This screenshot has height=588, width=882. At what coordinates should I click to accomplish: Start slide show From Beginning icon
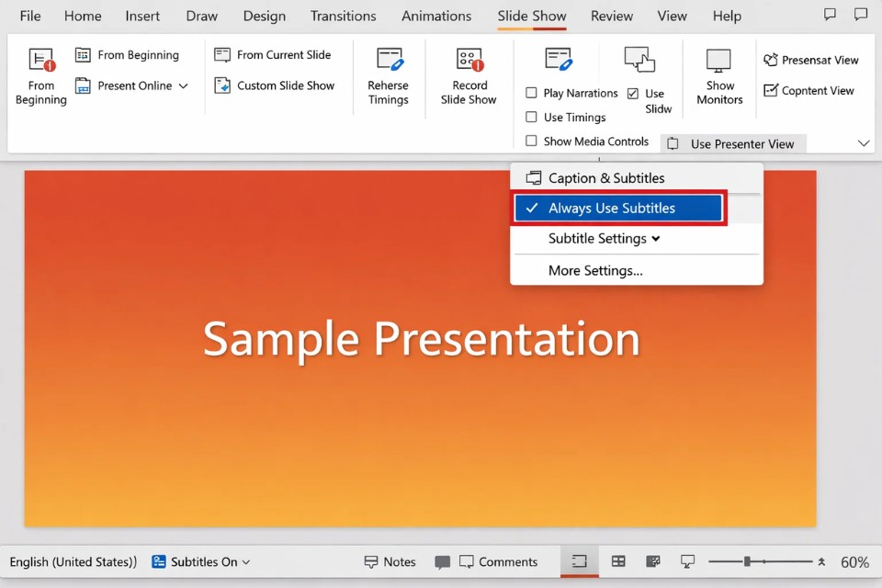[x=41, y=62]
